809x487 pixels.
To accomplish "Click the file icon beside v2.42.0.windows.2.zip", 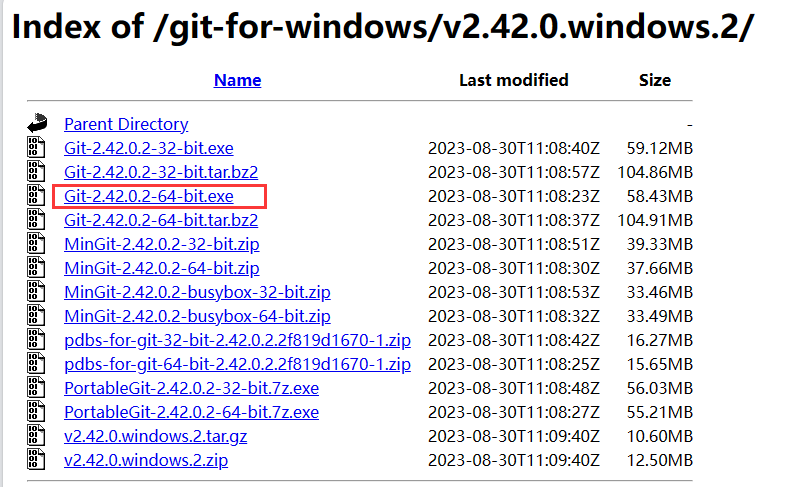I will pyautogui.click(x=36, y=460).
